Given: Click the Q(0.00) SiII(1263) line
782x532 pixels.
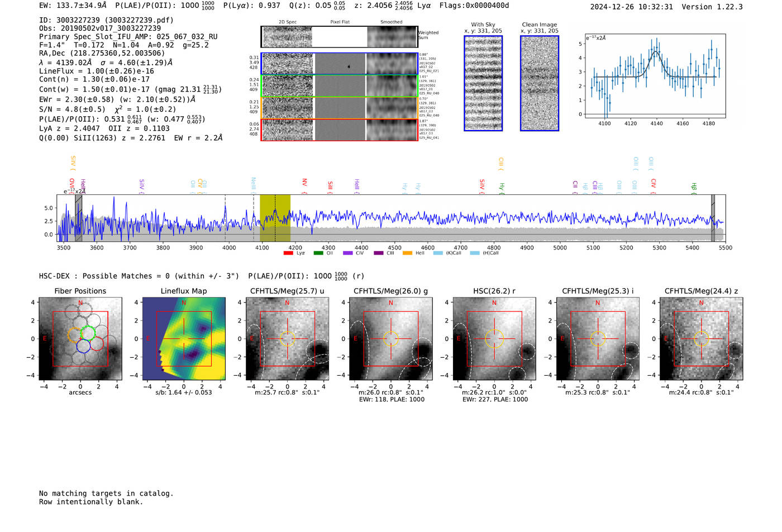Looking at the screenshot, I should click(131, 138).
